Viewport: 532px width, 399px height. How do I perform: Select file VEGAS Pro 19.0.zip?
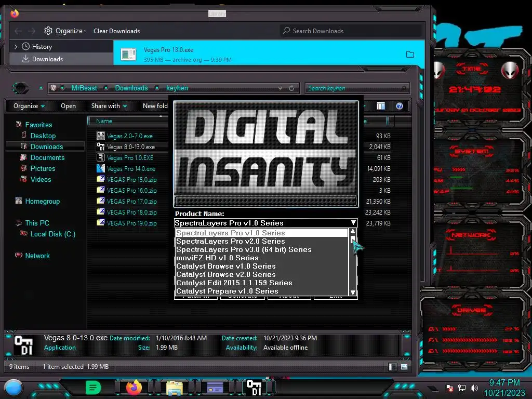[131, 223]
